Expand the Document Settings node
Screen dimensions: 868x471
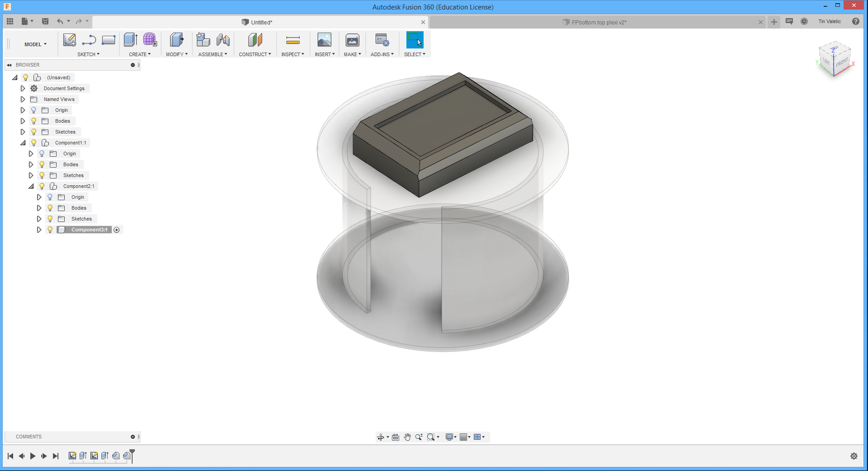click(x=23, y=88)
